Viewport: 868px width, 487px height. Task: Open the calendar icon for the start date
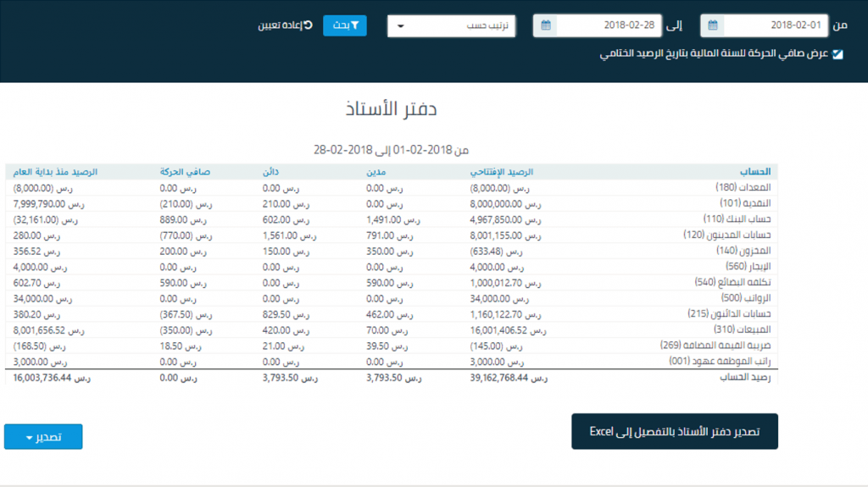click(714, 25)
